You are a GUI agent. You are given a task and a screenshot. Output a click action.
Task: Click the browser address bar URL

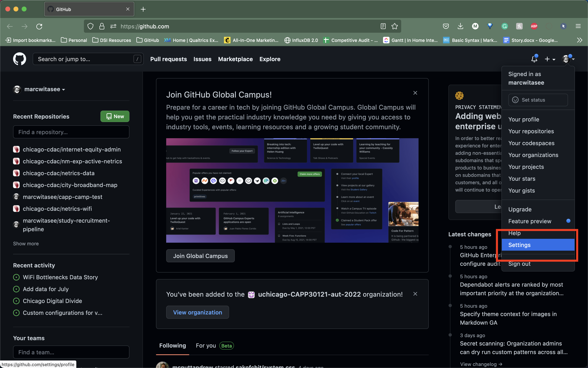pos(145,26)
